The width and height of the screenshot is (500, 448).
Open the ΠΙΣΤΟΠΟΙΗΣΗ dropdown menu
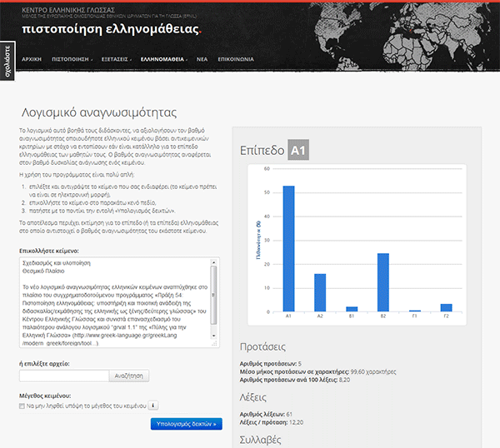tap(72, 59)
